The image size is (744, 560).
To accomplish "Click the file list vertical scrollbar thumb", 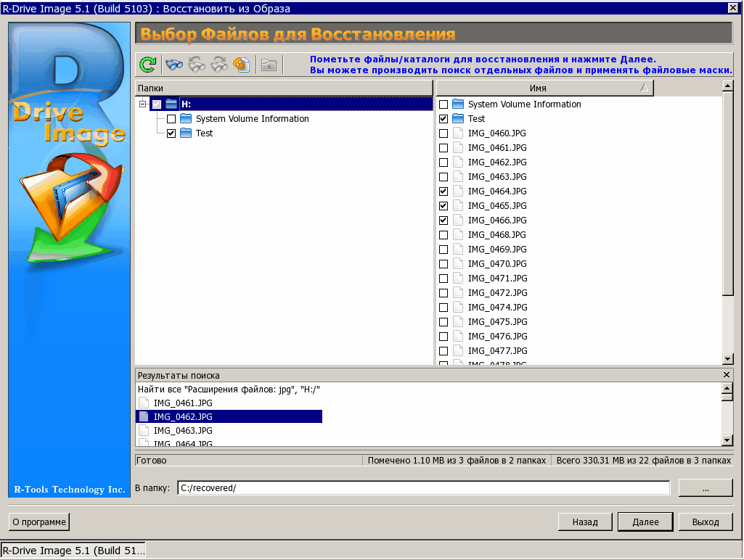I will click(727, 194).
